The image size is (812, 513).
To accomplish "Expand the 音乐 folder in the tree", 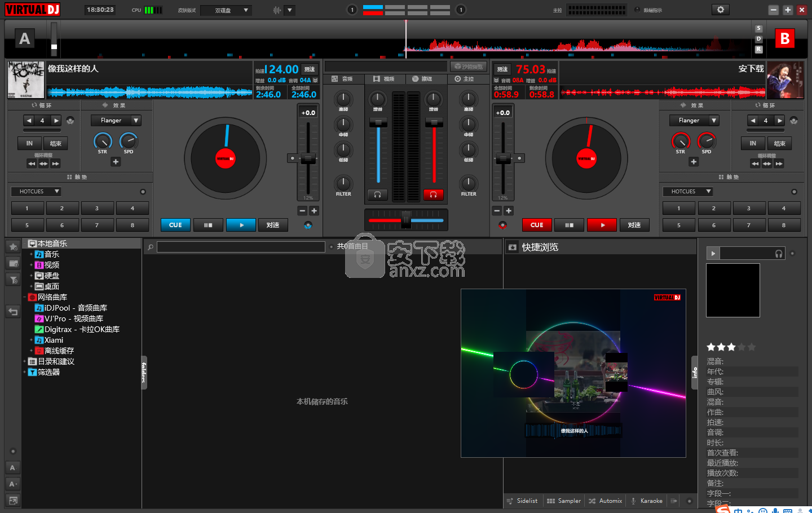I will pyautogui.click(x=31, y=254).
